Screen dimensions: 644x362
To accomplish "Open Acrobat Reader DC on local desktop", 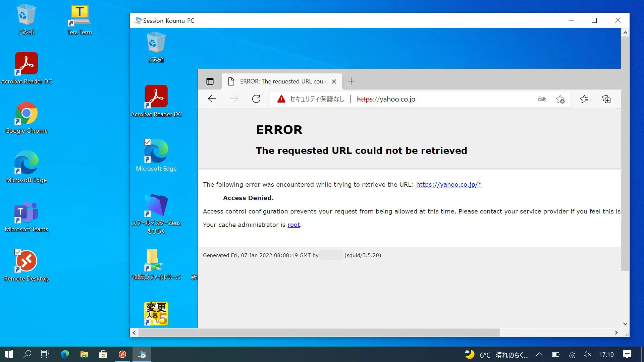I will (x=26, y=68).
